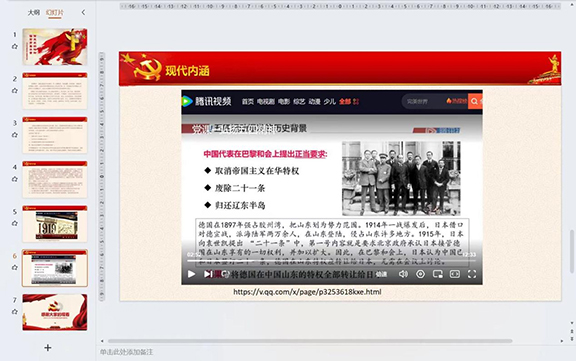Open slide 7 thumbnail
This screenshot has width=576, height=361.
[x=55, y=312]
